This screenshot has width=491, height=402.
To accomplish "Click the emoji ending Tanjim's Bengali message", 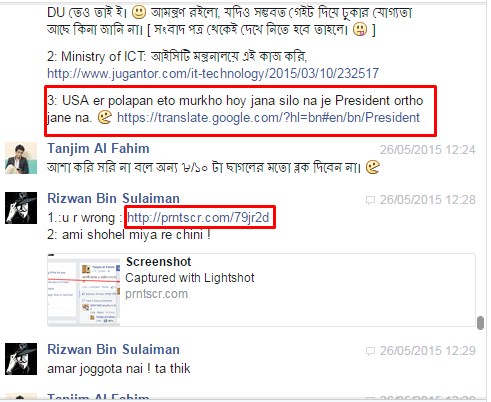I will pos(373,167).
